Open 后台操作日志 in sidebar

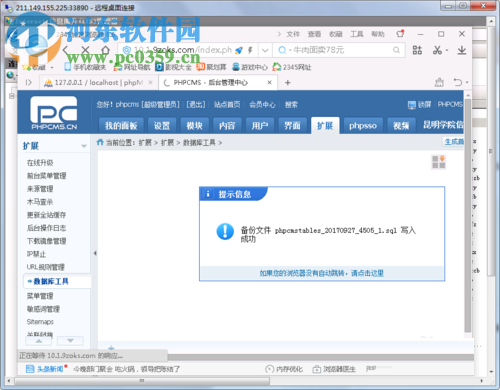tap(46, 228)
